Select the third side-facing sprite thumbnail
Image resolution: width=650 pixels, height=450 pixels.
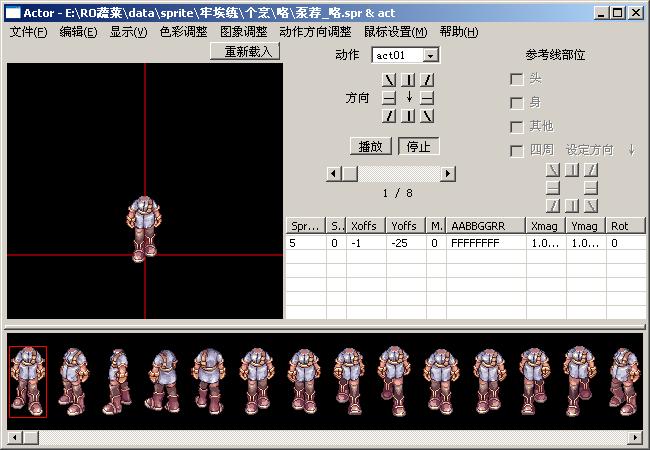tap(117, 382)
